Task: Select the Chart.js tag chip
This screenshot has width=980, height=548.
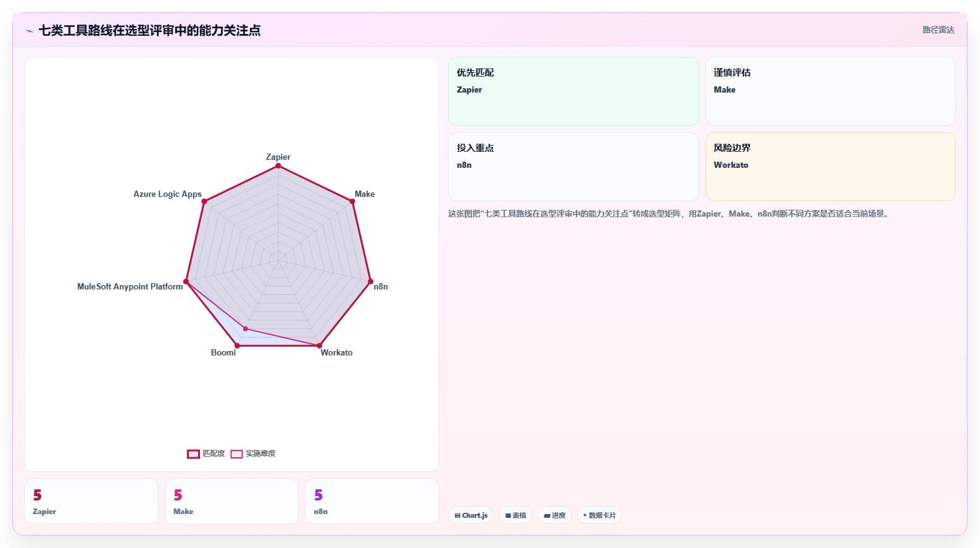Action: point(471,515)
